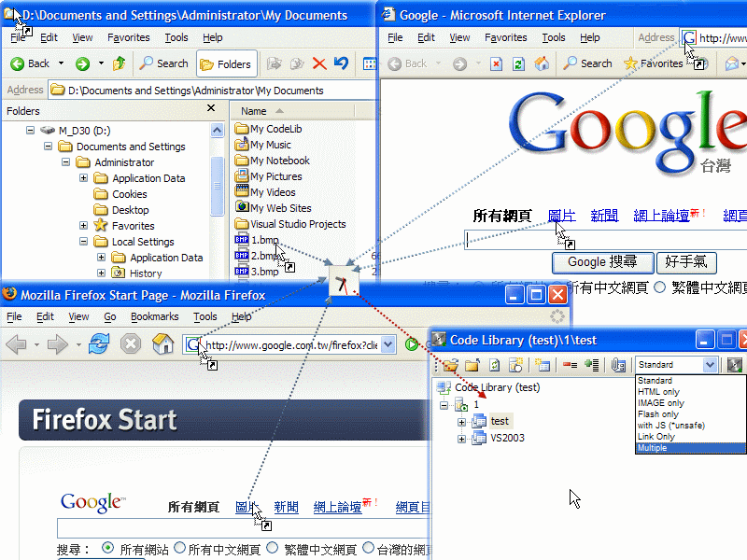Click the Google 搜尋 button in Internet Explorer

pos(602,262)
